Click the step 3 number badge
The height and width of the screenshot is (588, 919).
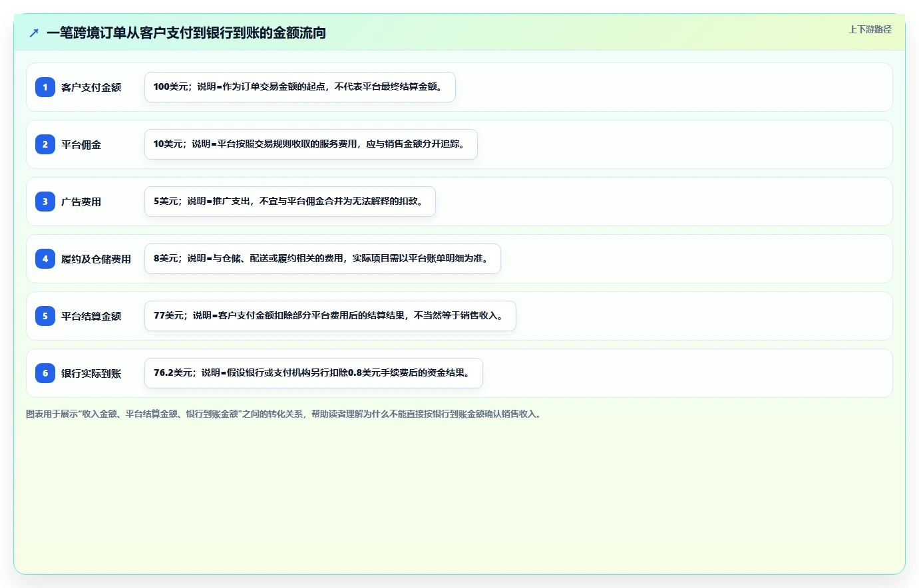click(45, 202)
